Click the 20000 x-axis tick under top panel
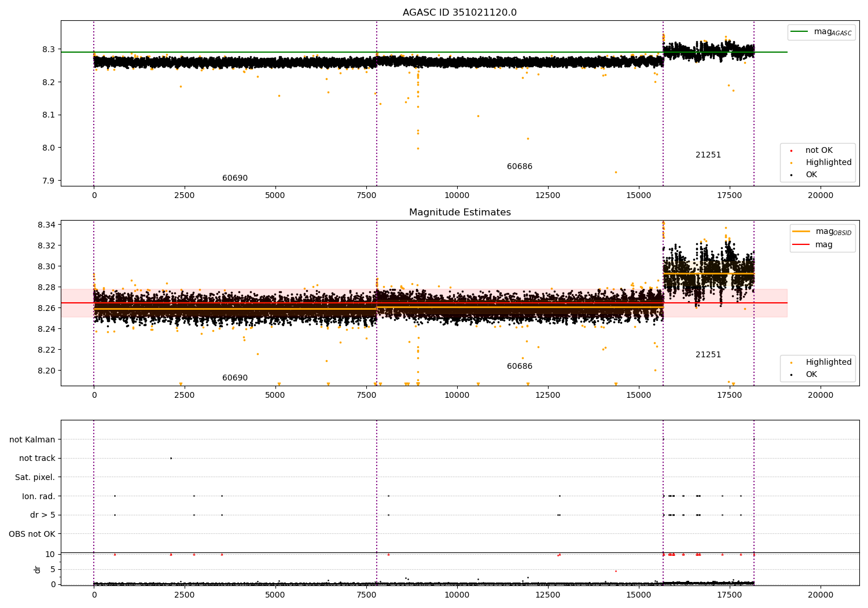Viewport: 868px width, 608px height. [x=821, y=195]
